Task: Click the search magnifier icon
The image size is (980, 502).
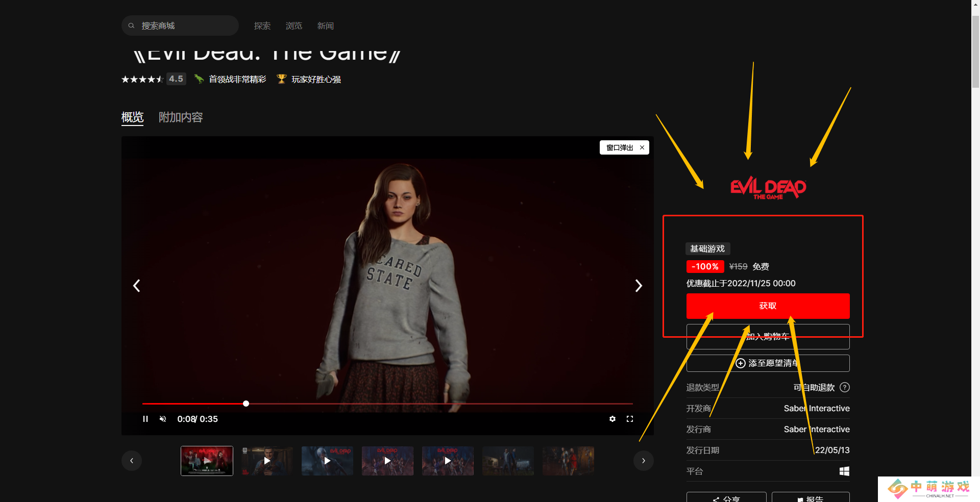Action: coord(131,26)
